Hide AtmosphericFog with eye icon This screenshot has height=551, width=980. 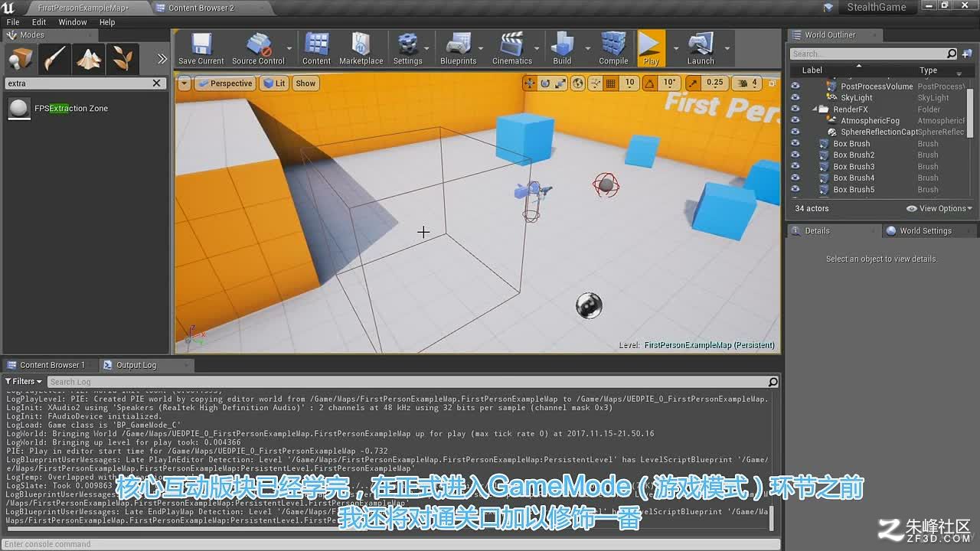pos(795,121)
